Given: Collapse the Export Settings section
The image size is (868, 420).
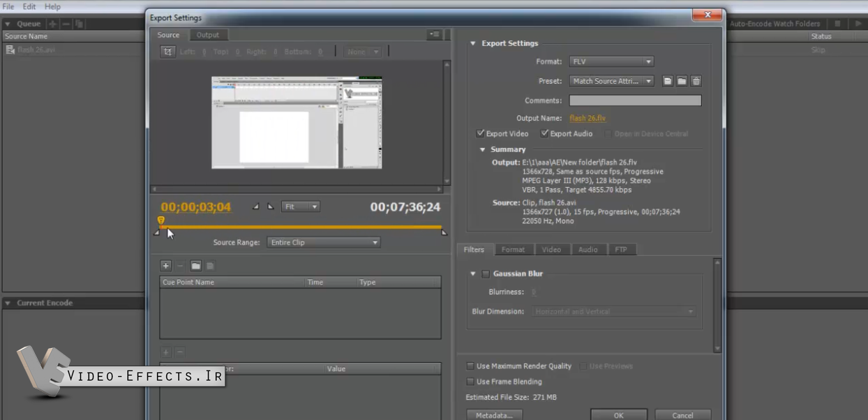Looking at the screenshot, I should 472,43.
